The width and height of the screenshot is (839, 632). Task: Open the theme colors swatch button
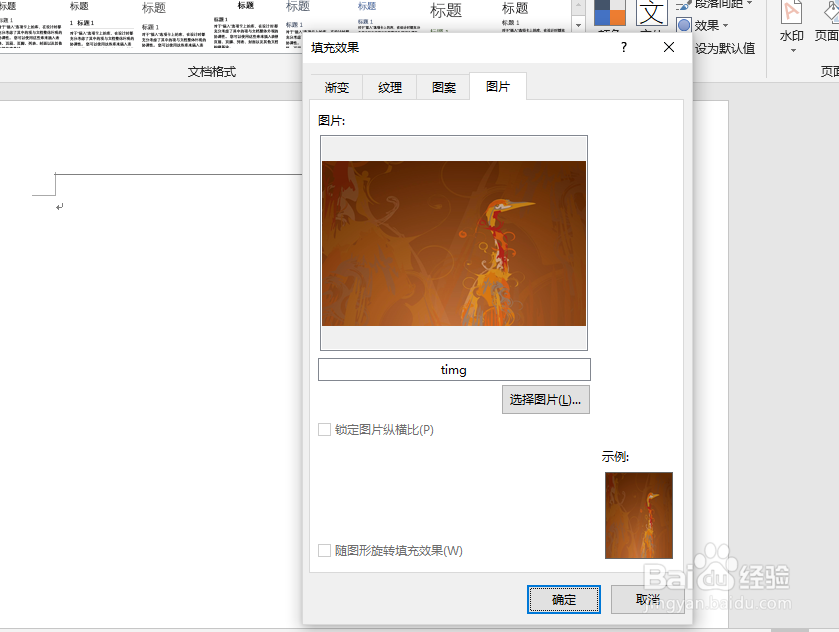click(609, 14)
